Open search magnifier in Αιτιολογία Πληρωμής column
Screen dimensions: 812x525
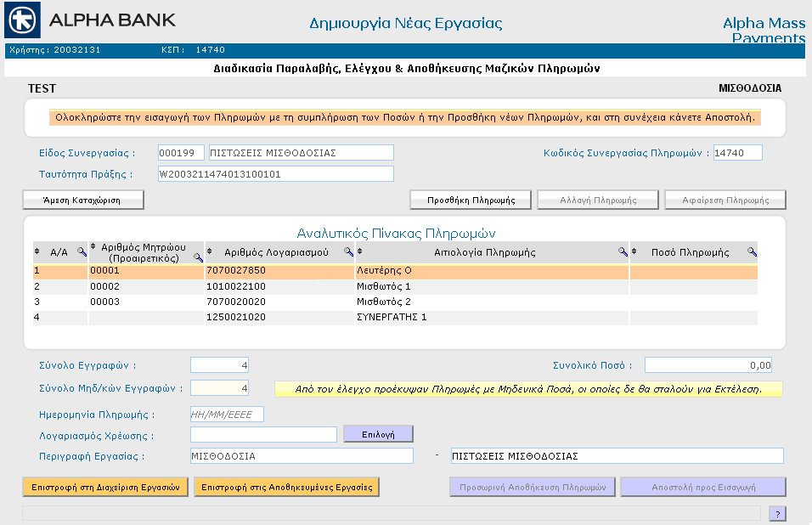click(x=623, y=251)
